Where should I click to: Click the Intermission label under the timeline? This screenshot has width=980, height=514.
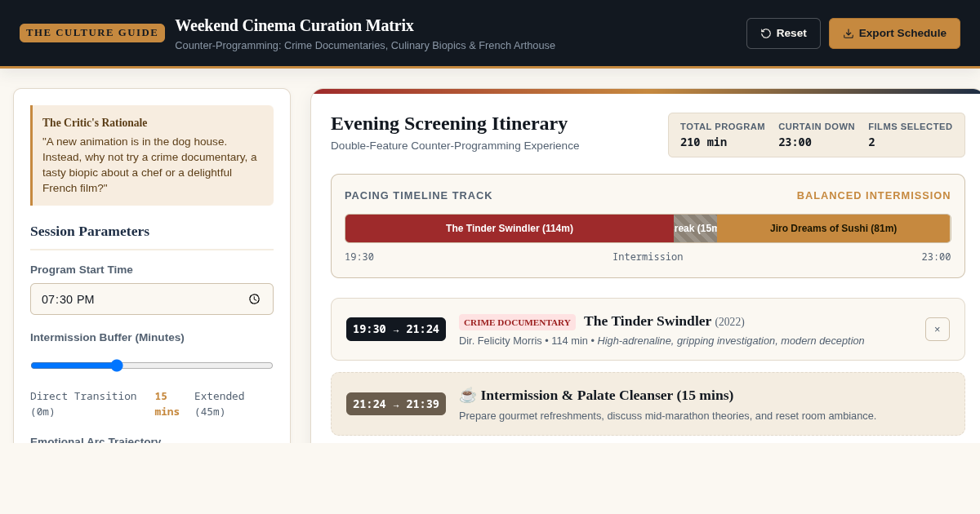coord(648,257)
